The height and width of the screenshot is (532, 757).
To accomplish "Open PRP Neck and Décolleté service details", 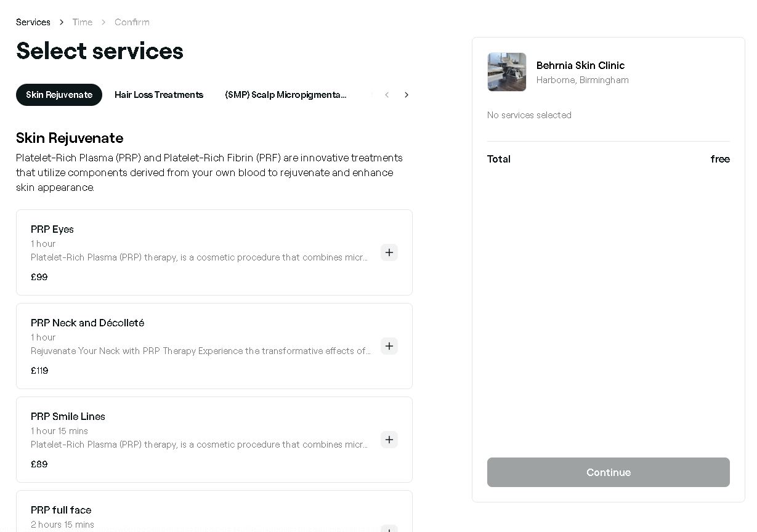I will [x=87, y=323].
